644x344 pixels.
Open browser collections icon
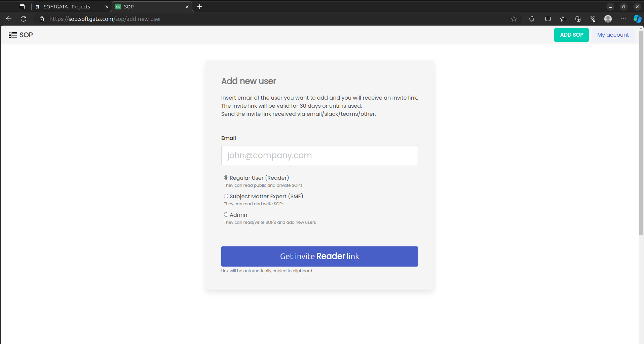tap(578, 19)
